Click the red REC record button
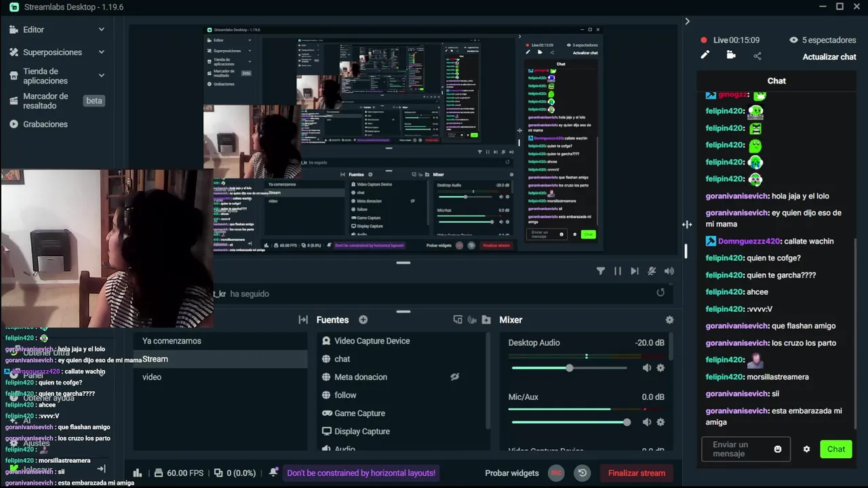Image resolution: width=868 pixels, height=488 pixels. (x=557, y=473)
